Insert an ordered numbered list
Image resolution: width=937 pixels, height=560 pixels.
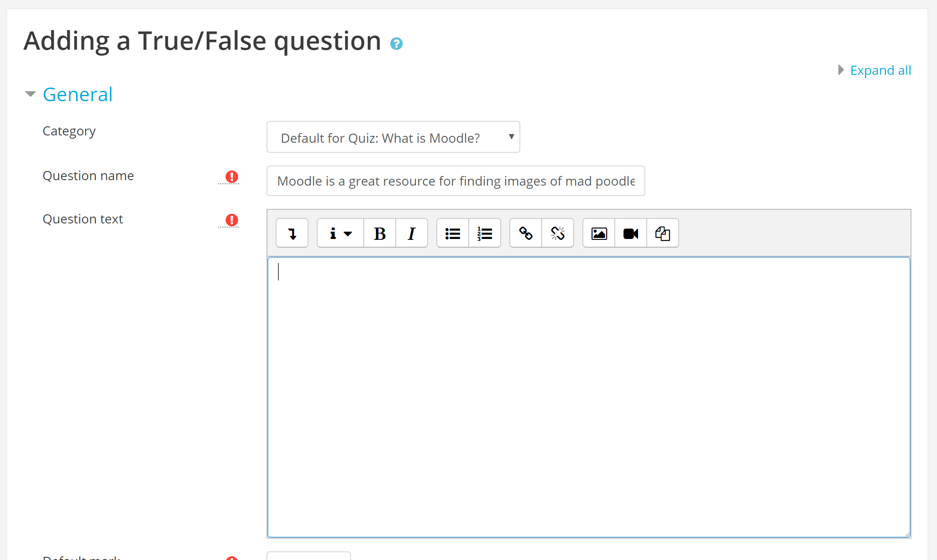(x=485, y=233)
